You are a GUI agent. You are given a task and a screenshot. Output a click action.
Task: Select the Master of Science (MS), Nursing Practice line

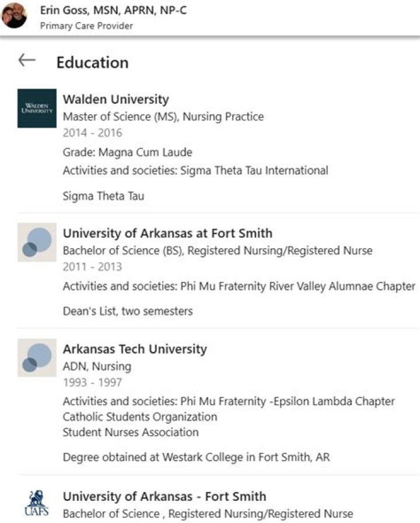coord(163,117)
